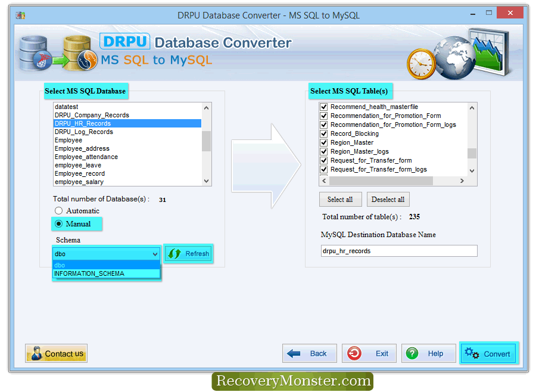536x392 pixels.
Task: Click the Contact us button
Action: 56,353
